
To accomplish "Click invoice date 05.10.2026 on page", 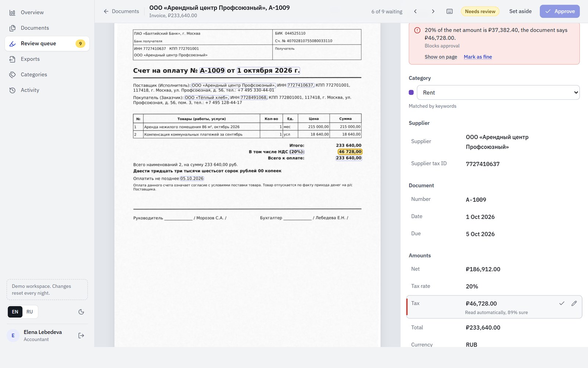I will pos(192,178).
